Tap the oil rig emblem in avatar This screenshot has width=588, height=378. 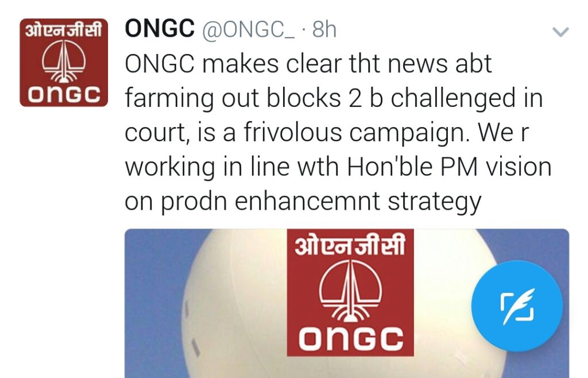(x=64, y=61)
